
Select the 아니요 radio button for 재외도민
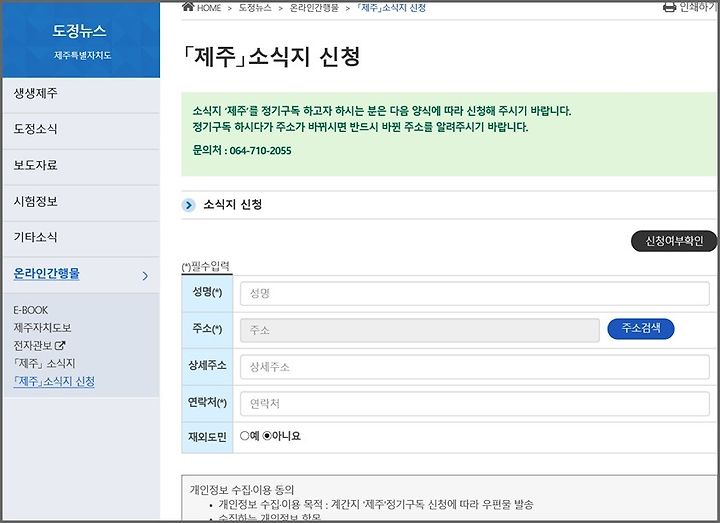click(x=267, y=436)
